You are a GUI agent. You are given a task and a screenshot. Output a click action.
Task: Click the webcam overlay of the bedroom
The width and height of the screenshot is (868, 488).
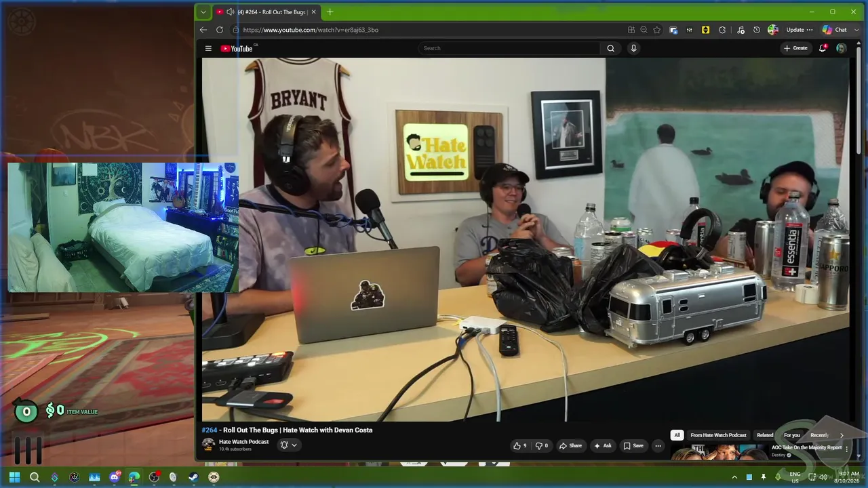[x=123, y=228]
